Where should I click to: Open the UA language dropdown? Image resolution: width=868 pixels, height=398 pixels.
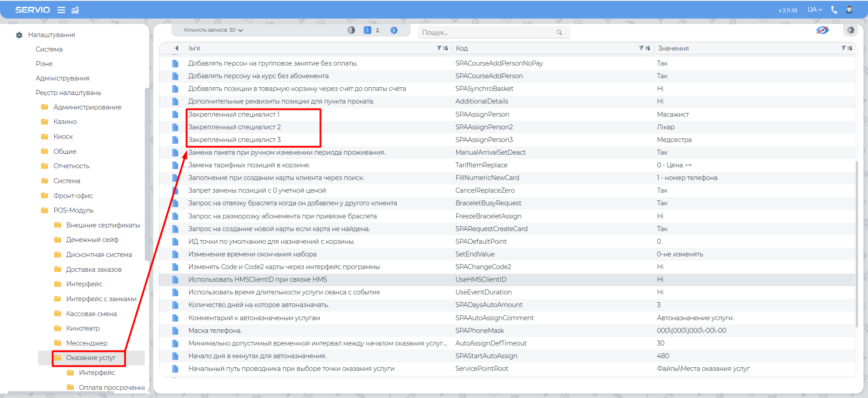pyautogui.click(x=815, y=9)
